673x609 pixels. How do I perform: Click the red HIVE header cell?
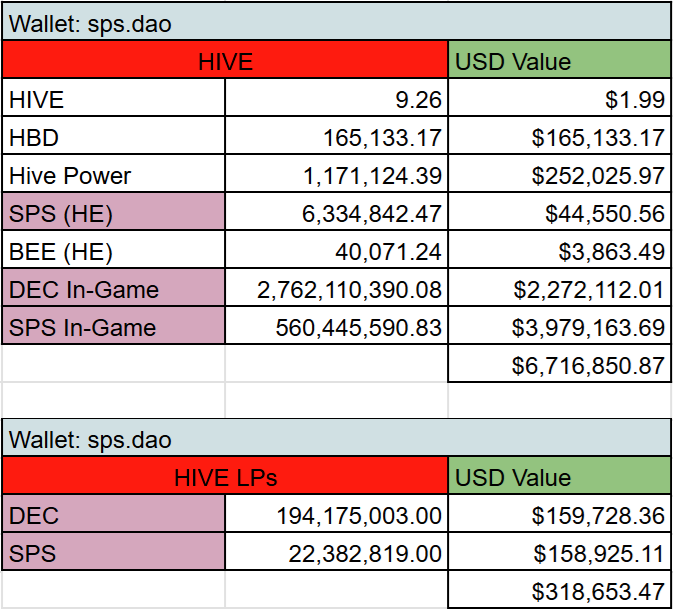tap(225, 60)
